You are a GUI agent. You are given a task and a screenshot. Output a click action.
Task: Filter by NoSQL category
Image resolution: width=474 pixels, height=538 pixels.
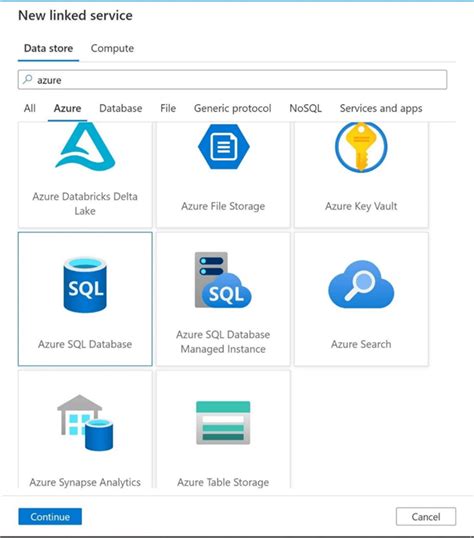(x=305, y=108)
